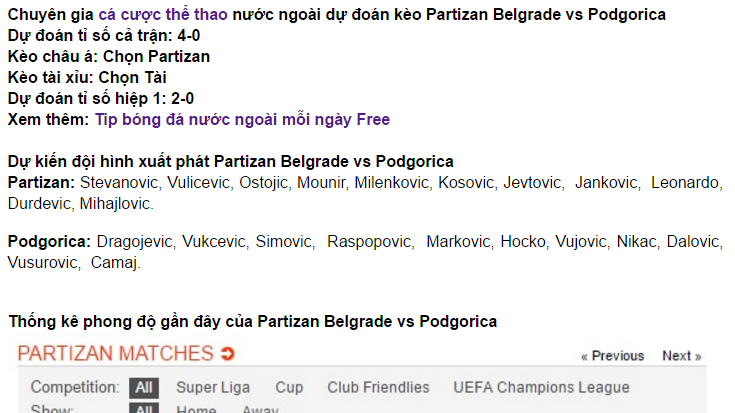Viewport: 735px width, 413px height.
Task: Filter competition by Super Liga
Action: point(213,388)
